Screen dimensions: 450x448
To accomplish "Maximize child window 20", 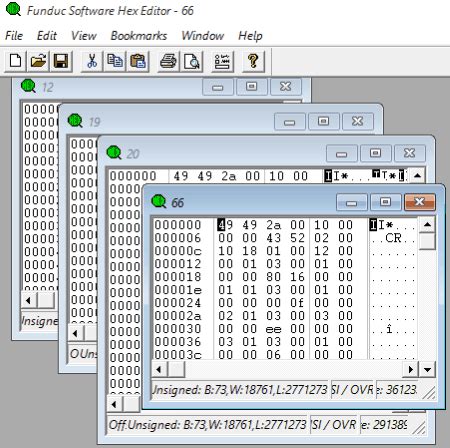I will [376, 153].
